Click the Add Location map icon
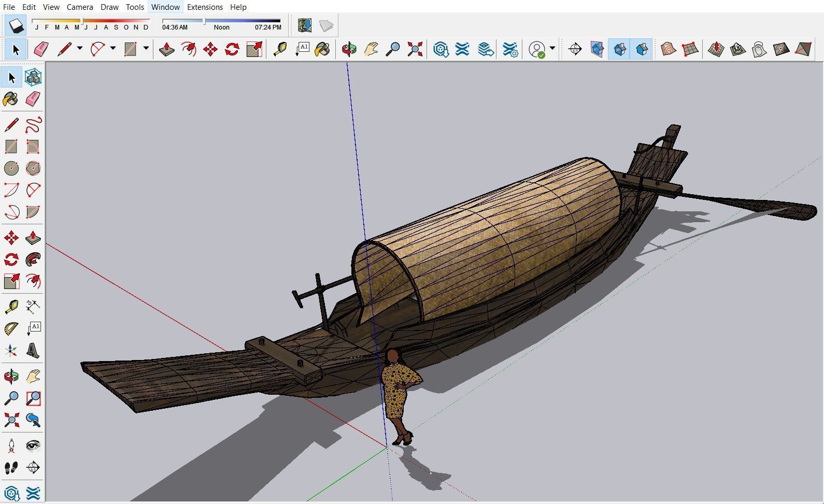824x504 pixels. pos(305,25)
